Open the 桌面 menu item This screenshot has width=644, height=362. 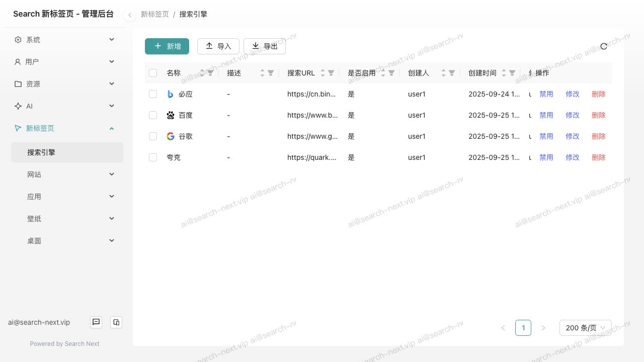click(x=67, y=241)
